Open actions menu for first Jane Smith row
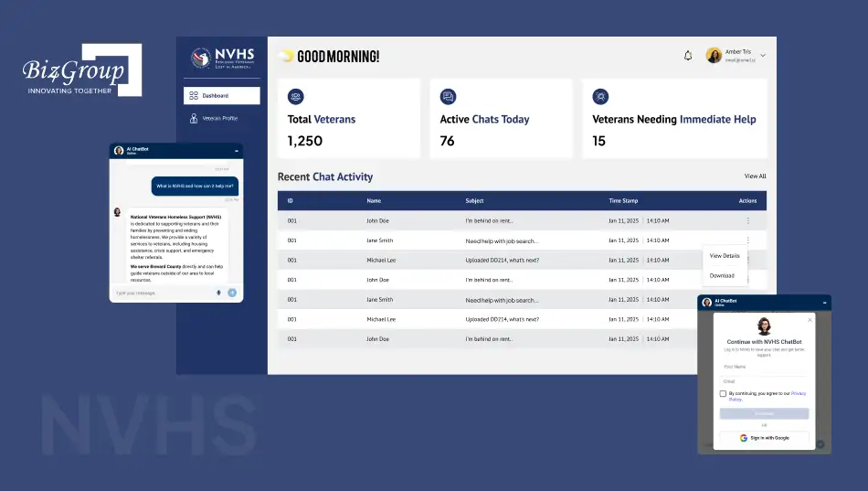This screenshot has width=868, height=491. (748, 240)
